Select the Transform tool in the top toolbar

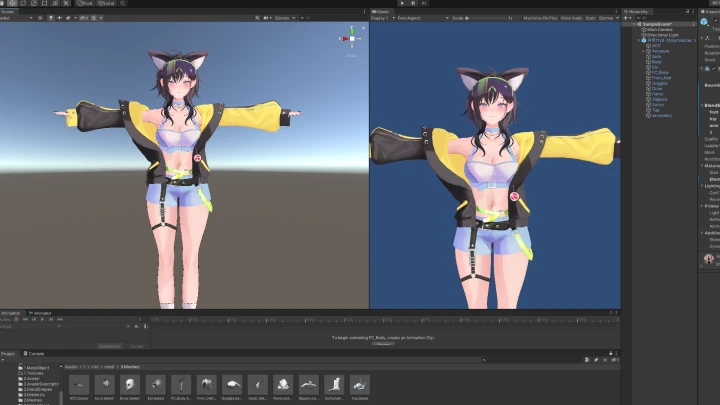coord(55,3)
